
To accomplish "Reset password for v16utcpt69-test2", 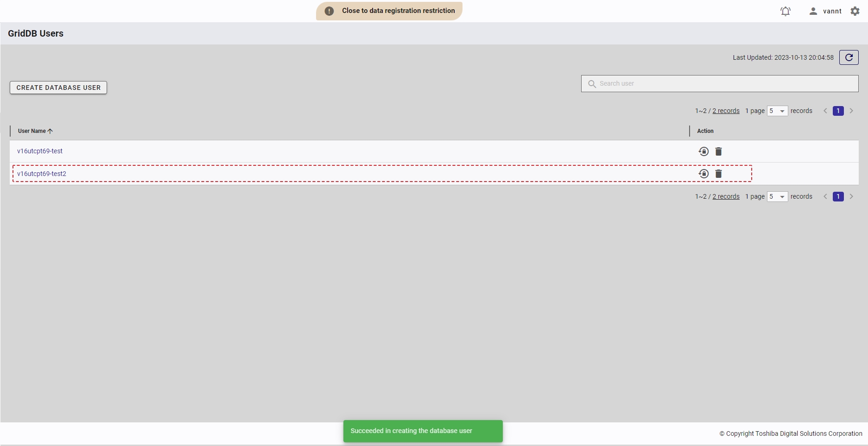I will (703, 174).
